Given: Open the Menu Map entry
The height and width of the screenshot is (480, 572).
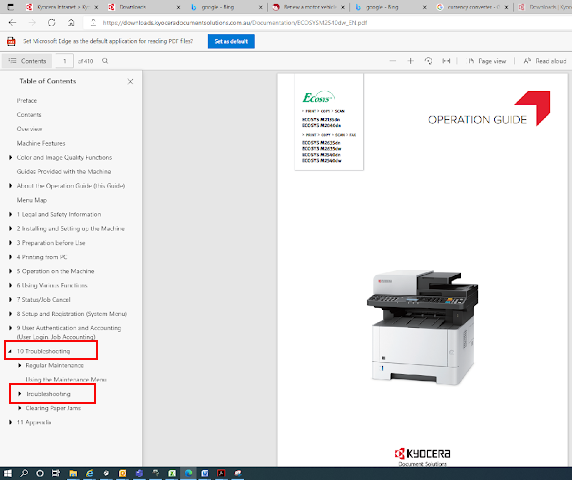Looking at the screenshot, I should [x=32, y=200].
